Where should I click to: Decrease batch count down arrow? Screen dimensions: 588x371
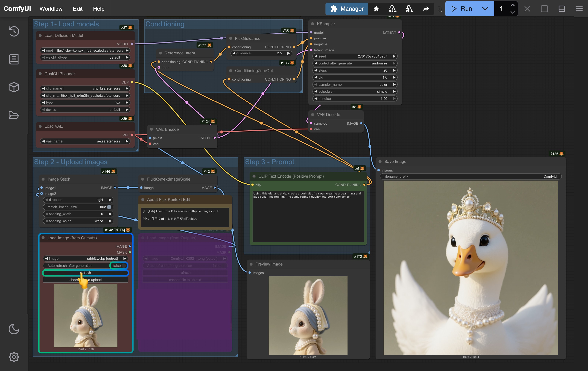click(513, 12)
